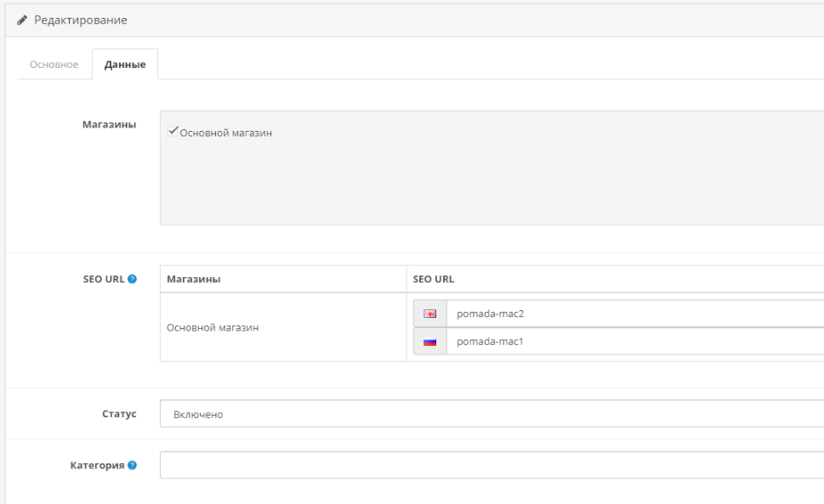The height and width of the screenshot is (504, 824).
Task: Click the help icon next to Категория
Action: (133, 465)
